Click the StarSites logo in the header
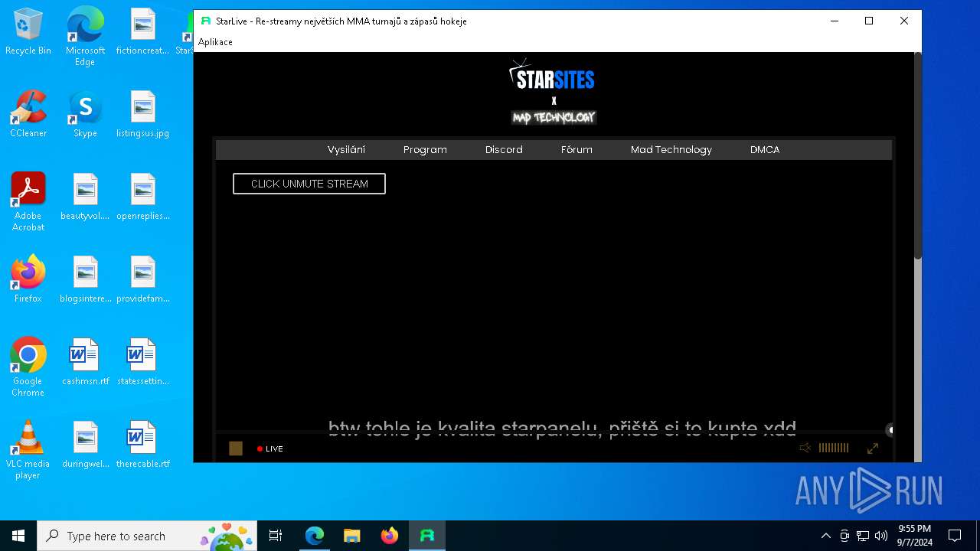 [553, 75]
